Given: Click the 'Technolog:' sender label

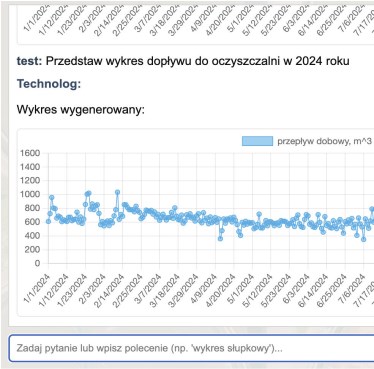Looking at the screenshot, I should point(49,84).
